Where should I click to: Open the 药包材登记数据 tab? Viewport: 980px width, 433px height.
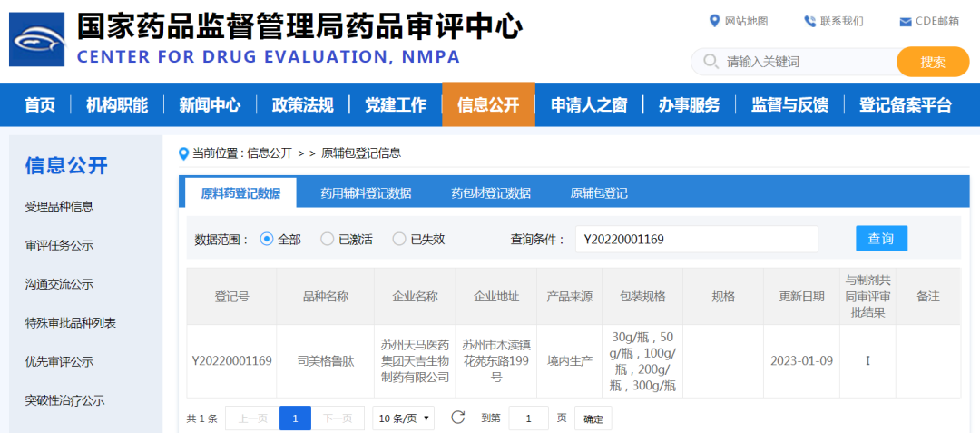[491, 193]
